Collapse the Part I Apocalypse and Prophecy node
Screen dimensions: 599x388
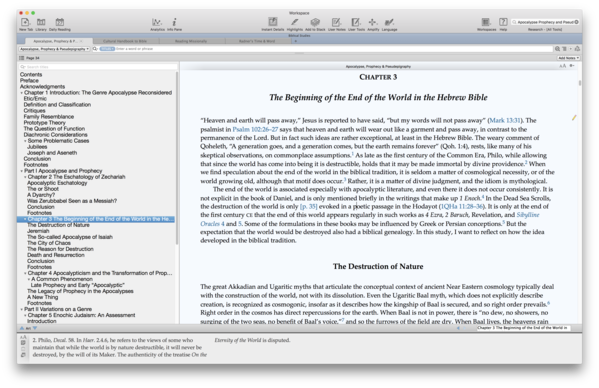[21, 171]
